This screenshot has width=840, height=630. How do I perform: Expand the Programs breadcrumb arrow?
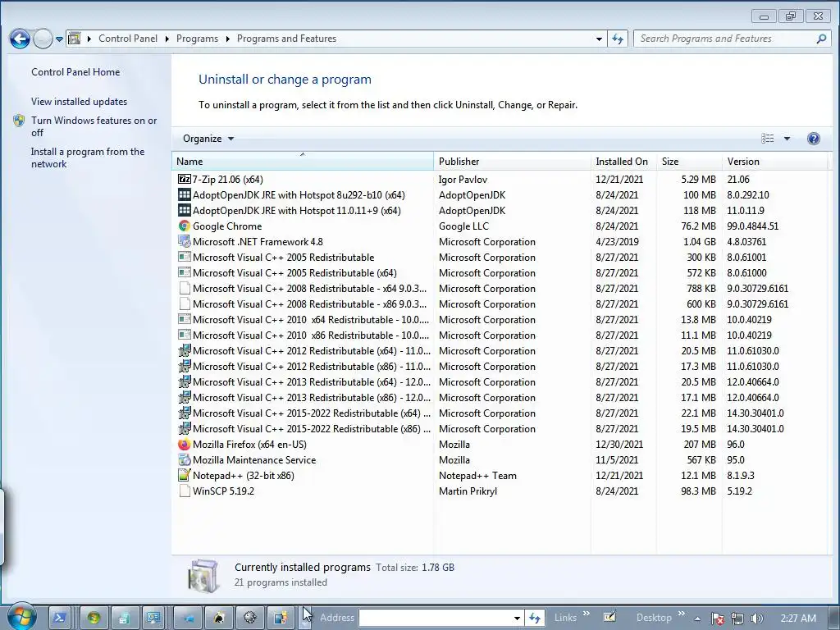click(x=227, y=39)
